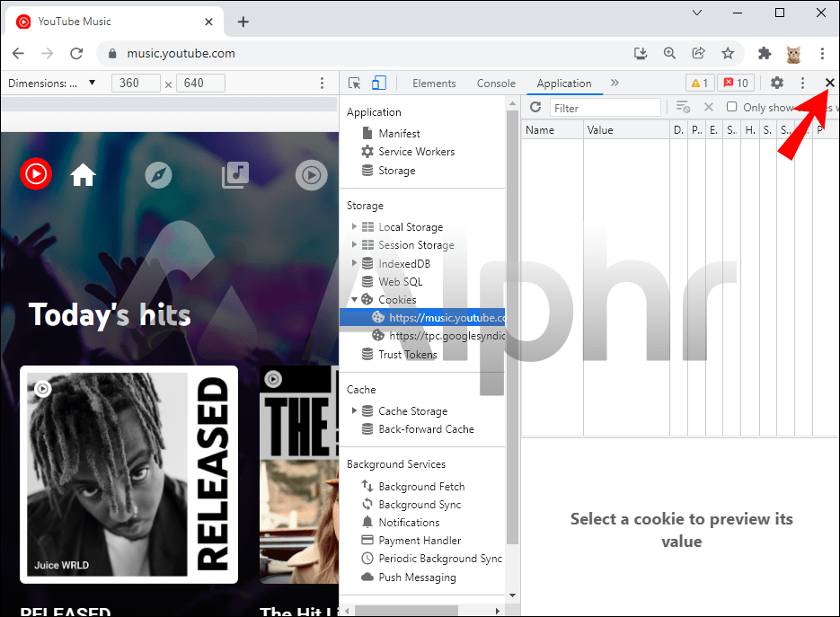Screen dimensions: 840x617
Task: Switch to Console tab
Action: (x=496, y=84)
